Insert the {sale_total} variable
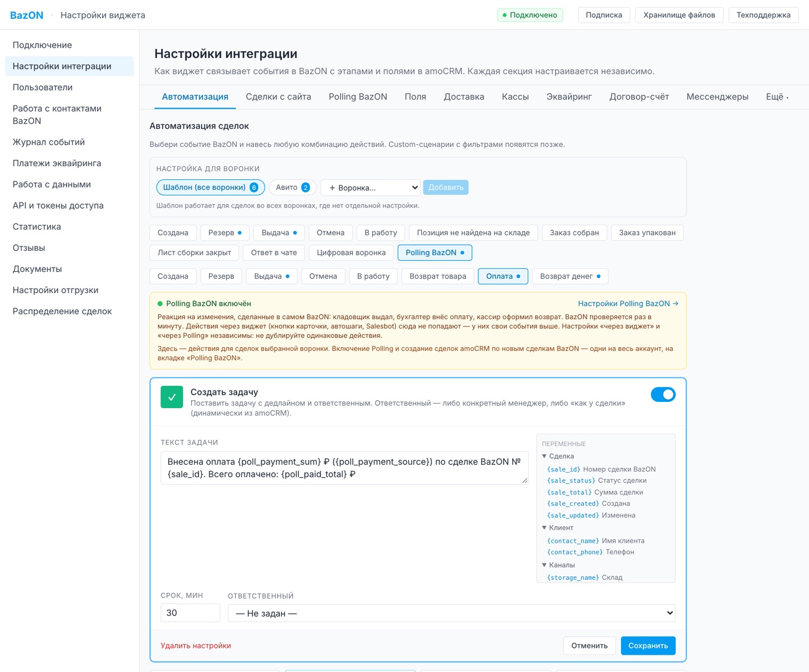809x672 pixels. [x=569, y=492]
